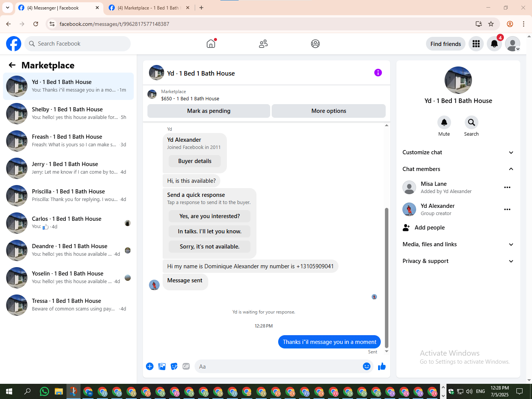
Task: Open the Yoselin conversation
Action: click(68, 278)
